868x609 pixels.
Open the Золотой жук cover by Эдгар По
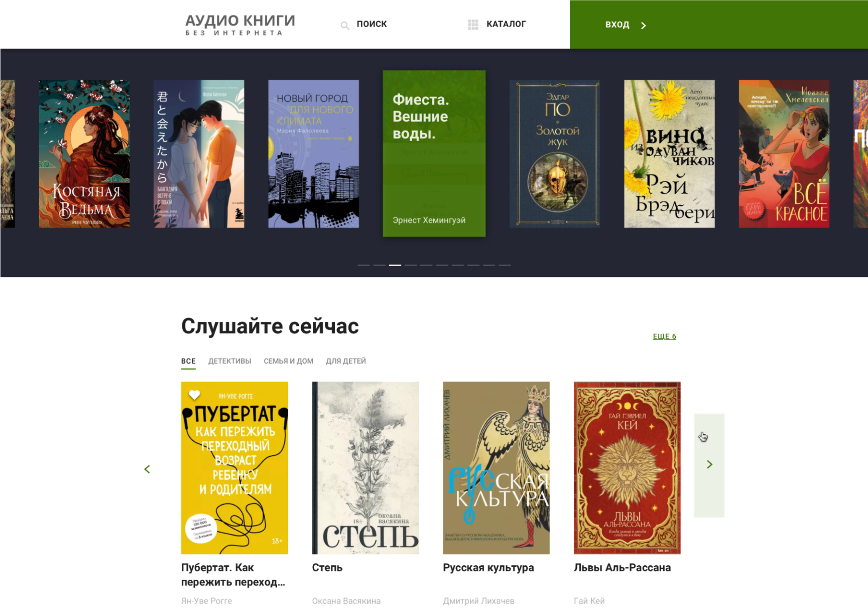point(554,154)
